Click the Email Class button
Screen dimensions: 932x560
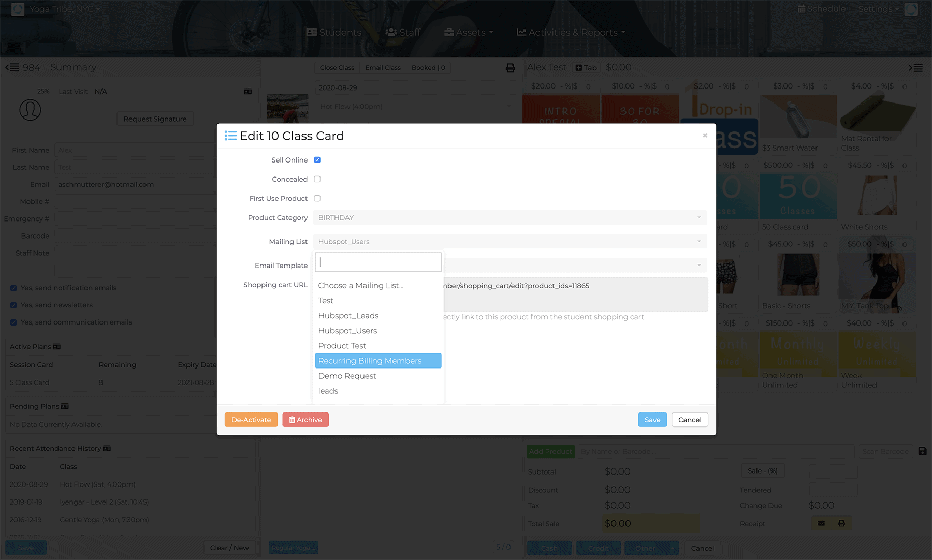383,68
